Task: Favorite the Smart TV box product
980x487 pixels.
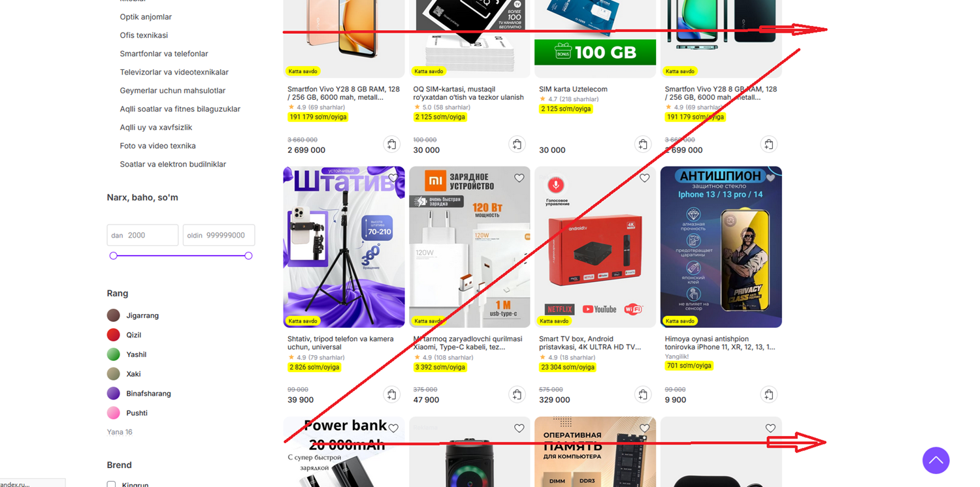Action: pos(644,178)
